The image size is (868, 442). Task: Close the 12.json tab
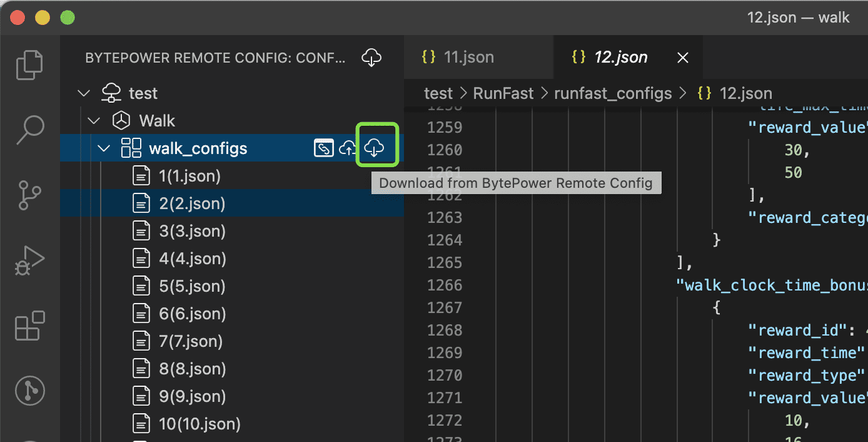[x=683, y=58]
